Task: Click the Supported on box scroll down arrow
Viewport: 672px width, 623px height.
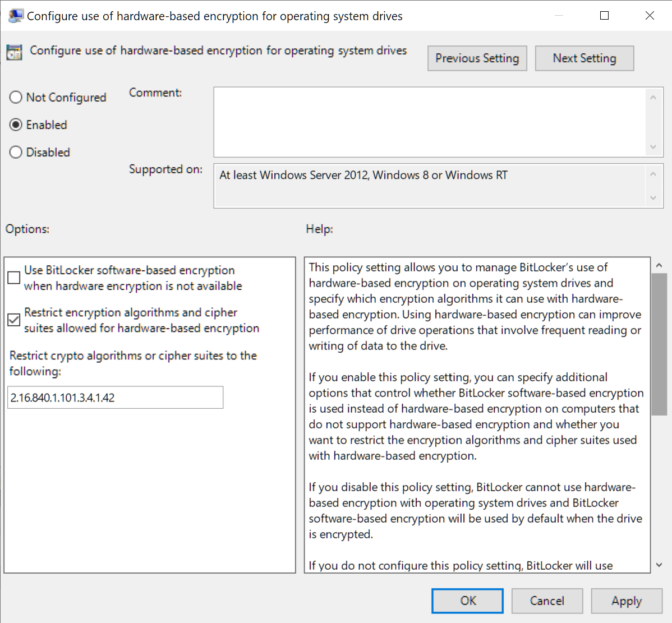Action: (x=653, y=197)
